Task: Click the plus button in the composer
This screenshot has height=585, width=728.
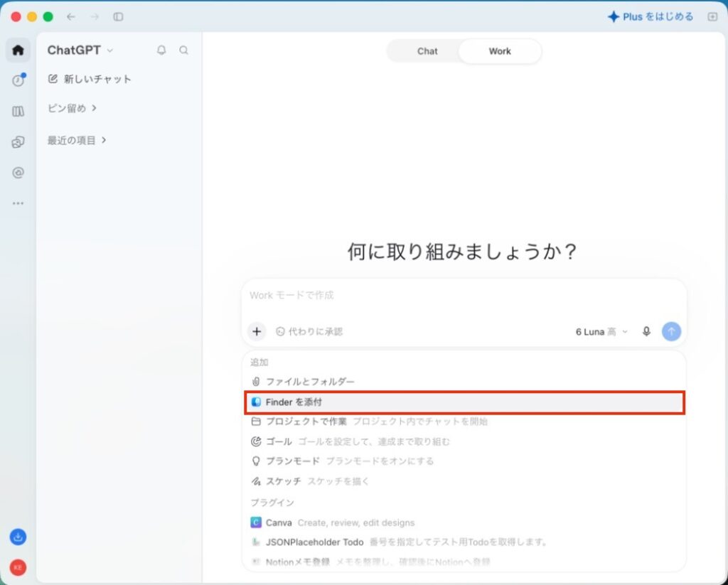Action: [257, 331]
